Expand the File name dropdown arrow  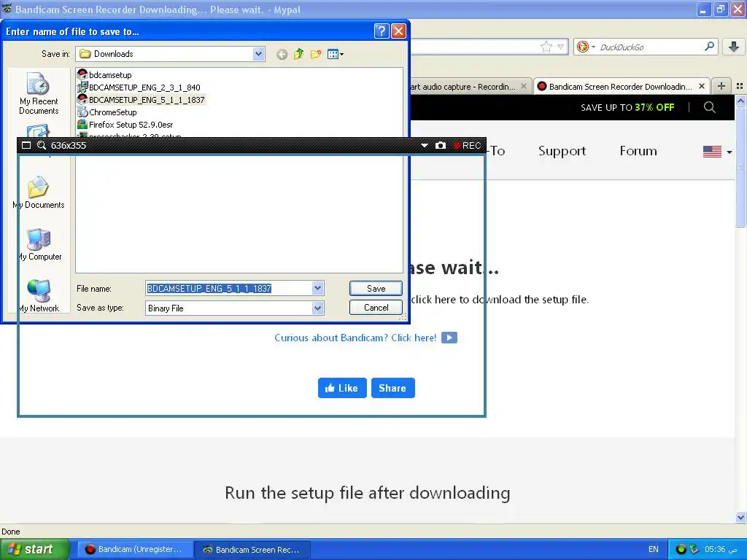(x=318, y=288)
